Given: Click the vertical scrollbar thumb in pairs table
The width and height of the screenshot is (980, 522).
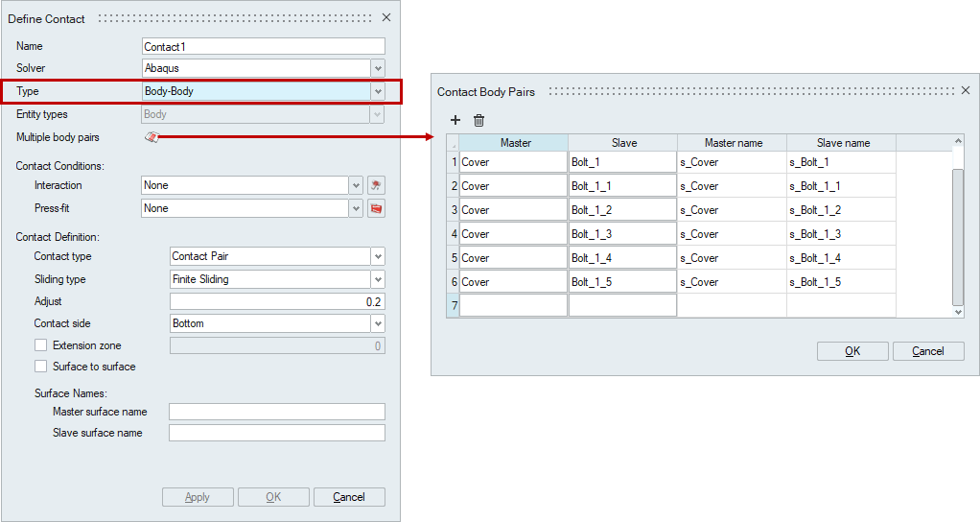Looking at the screenshot, I should pyautogui.click(x=958, y=237).
